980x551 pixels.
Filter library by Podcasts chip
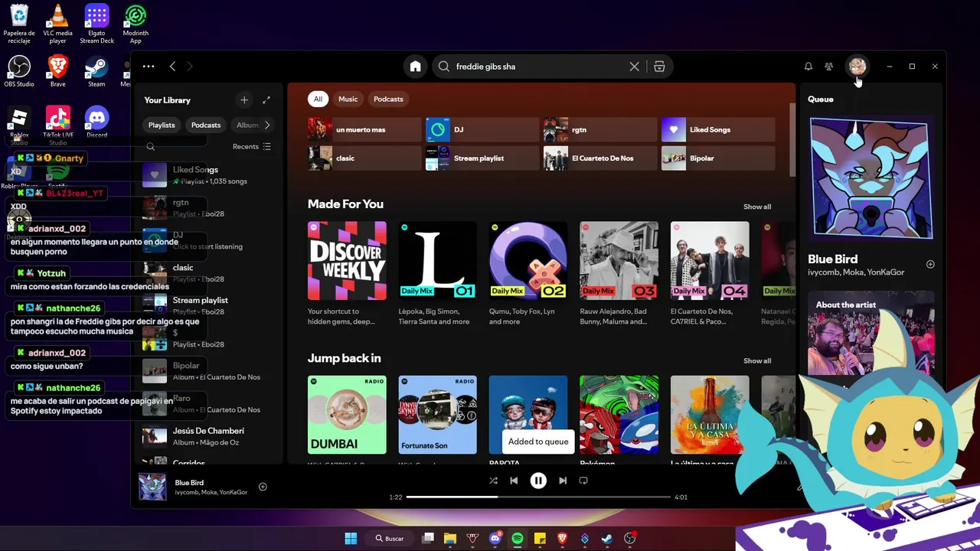click(206, 125)
